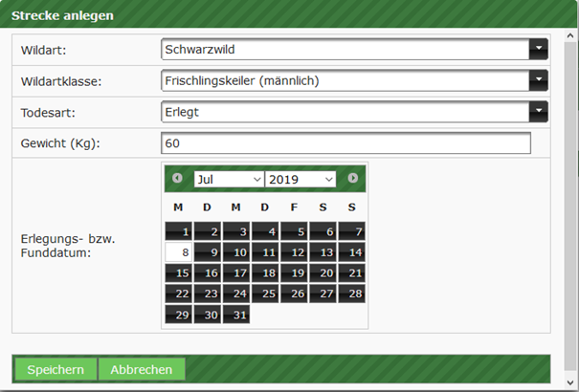The height and width of the screenshot is (392, 579).
Task: Pick day 7 in the calendar
Action: [x=351, y=231]
